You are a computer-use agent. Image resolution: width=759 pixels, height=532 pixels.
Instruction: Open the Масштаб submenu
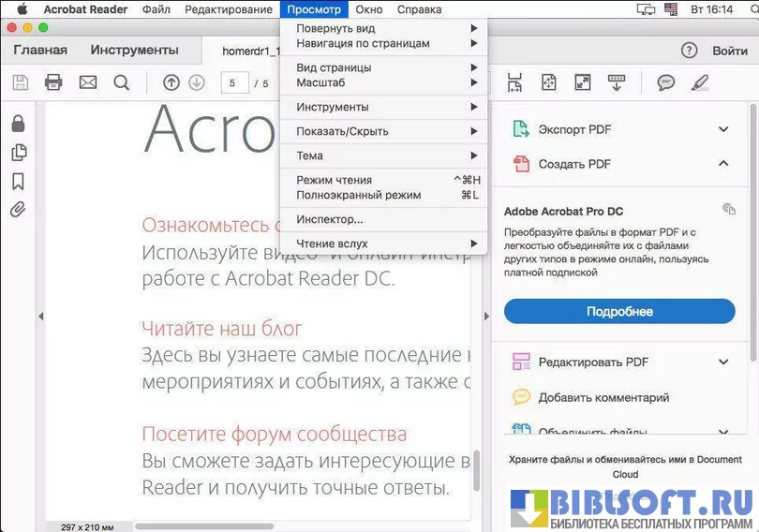point(321,82)
